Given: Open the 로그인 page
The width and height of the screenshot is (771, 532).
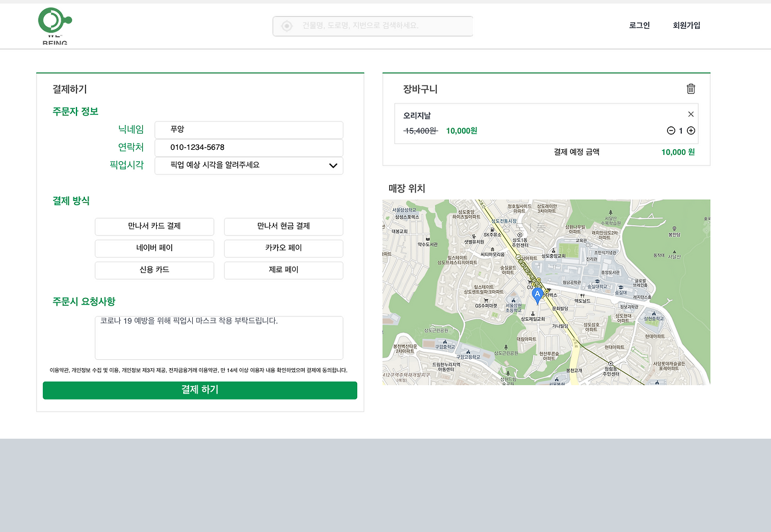Looking at the screenshot, I should click(640, 25).
